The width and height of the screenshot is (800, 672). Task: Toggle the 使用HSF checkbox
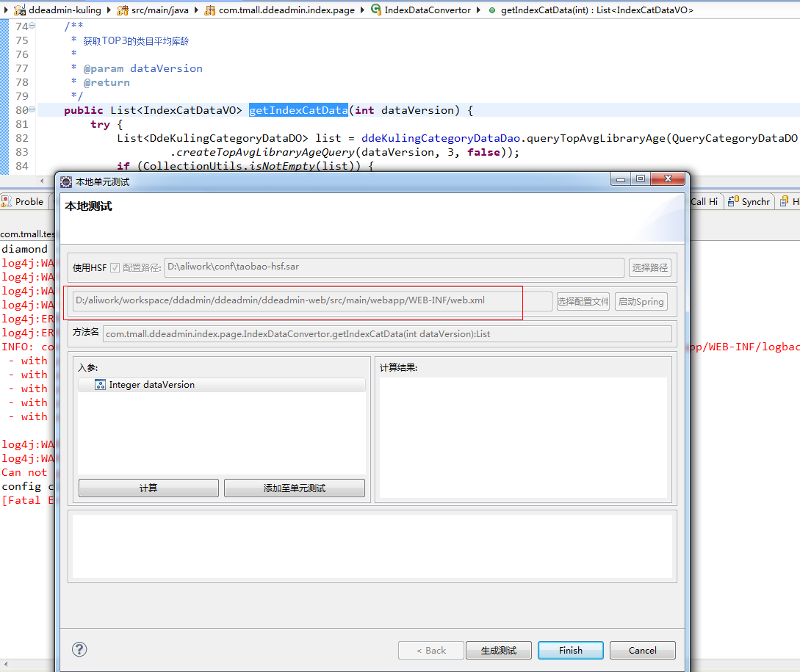[115, 268]
